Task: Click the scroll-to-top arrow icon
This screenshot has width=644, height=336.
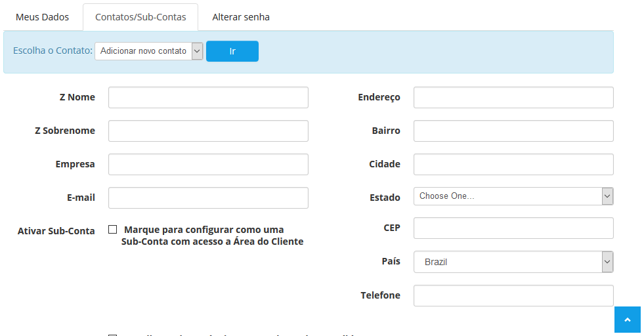Action: pyautogui.click(x=627, y=320)
